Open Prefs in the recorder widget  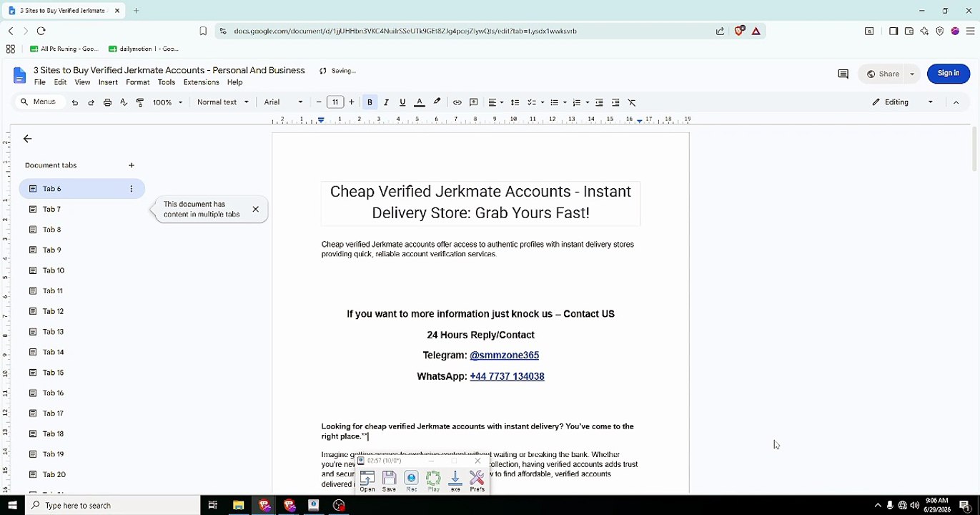tap(477, 481)
